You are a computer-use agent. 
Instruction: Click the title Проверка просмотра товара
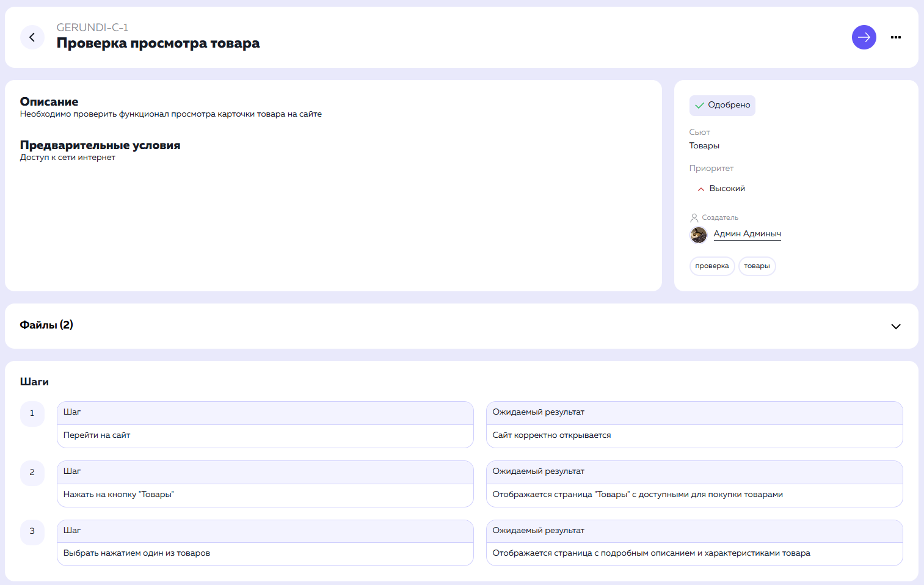158,43
